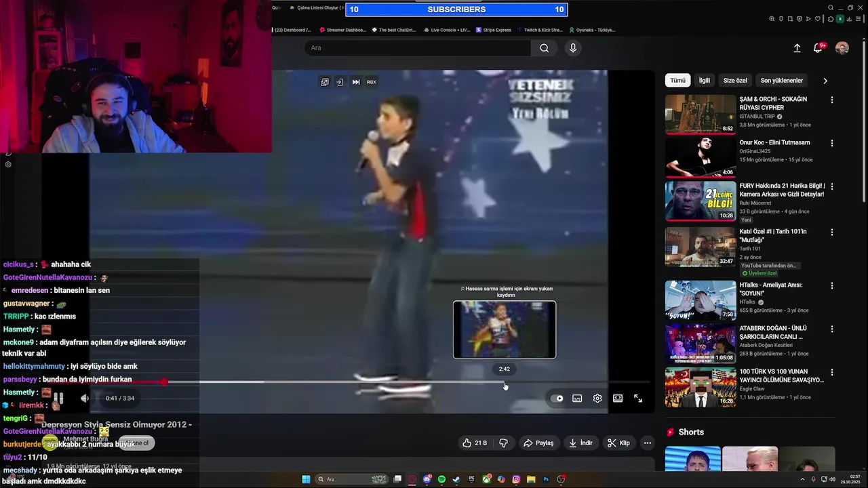This screenshot has width=868, height=488.
Task: Open options menu for Katil Özel video
Action: (832, 232)
